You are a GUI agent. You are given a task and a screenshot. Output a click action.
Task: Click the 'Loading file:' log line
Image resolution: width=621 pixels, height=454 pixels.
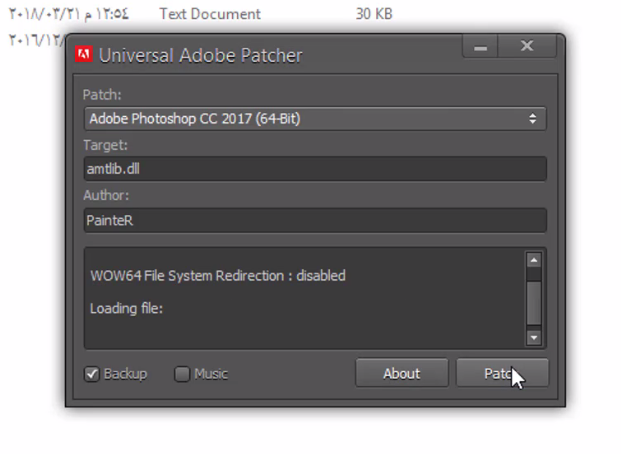pos(126,308)
